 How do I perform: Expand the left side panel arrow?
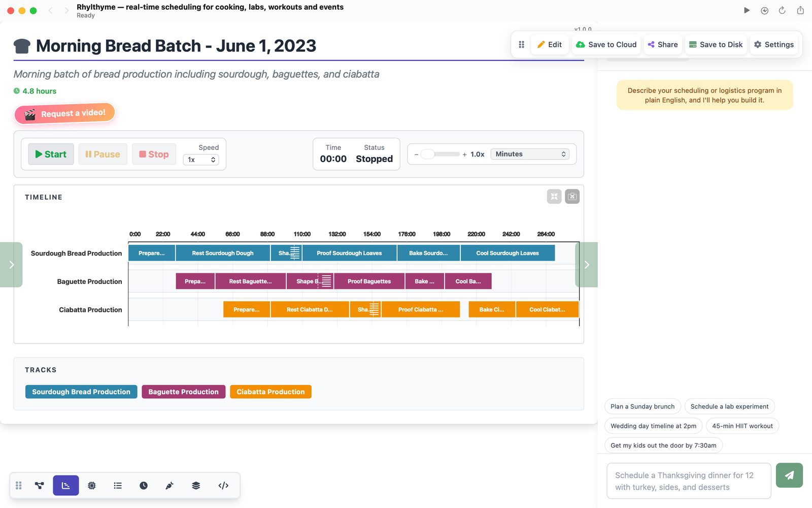tap(11, 265)
